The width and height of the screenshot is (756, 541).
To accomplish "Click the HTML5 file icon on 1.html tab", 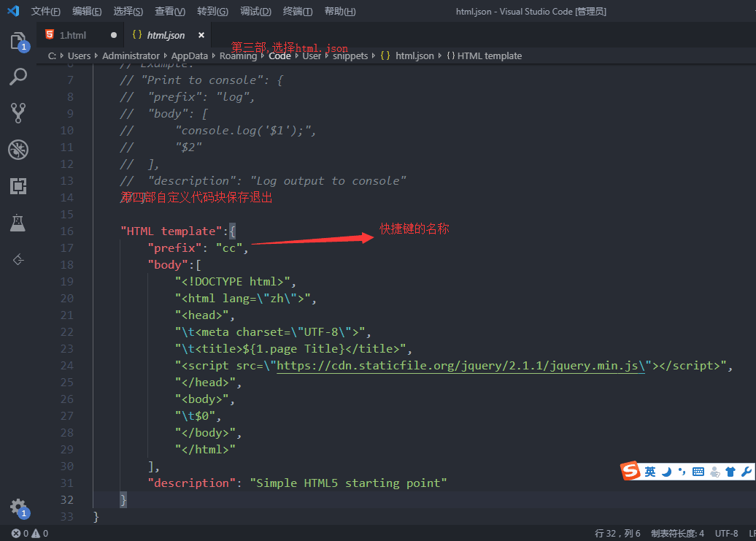I will pyautogui.click(x=49, y=34).
